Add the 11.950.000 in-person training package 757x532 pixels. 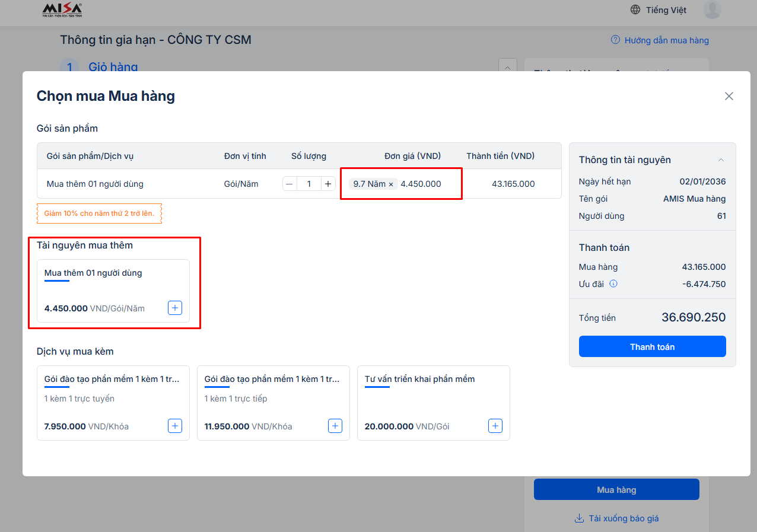(x=335, y=426)
